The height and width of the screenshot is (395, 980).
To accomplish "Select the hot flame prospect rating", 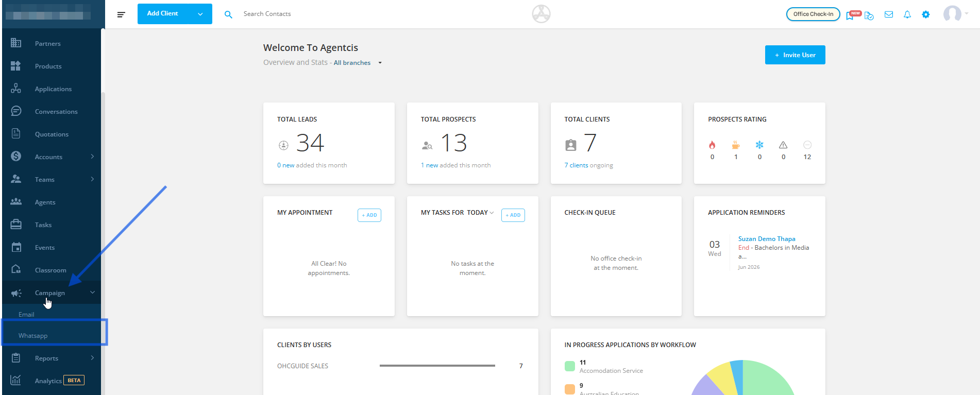I will 712,145.
